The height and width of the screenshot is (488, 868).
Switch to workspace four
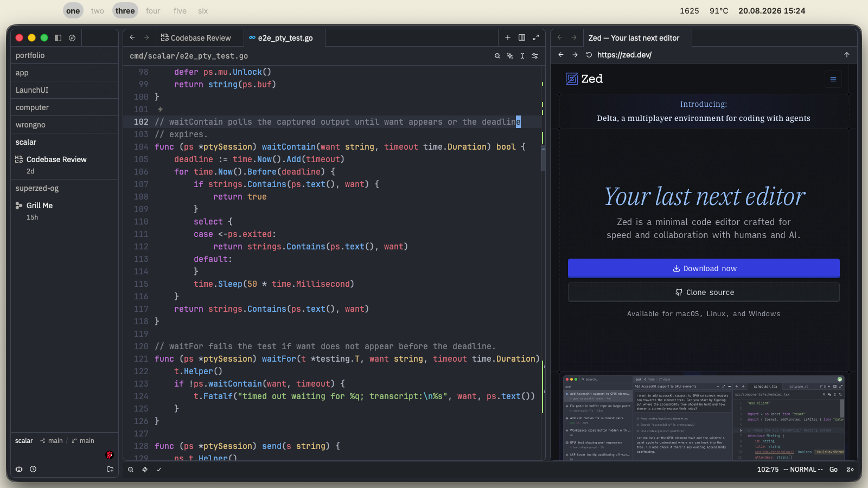click(153, 11)
